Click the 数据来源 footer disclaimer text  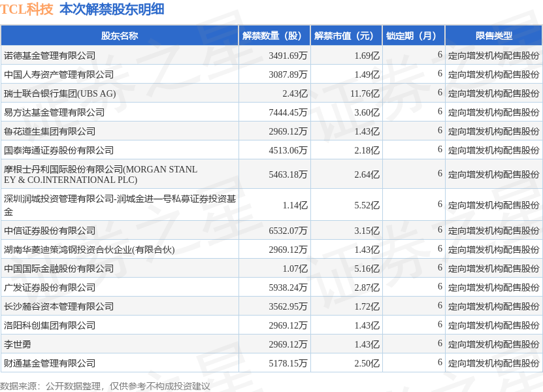click(105, 386)
